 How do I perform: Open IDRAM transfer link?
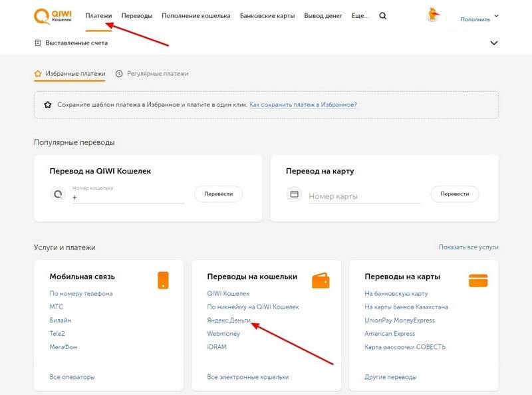click(217, 347)
